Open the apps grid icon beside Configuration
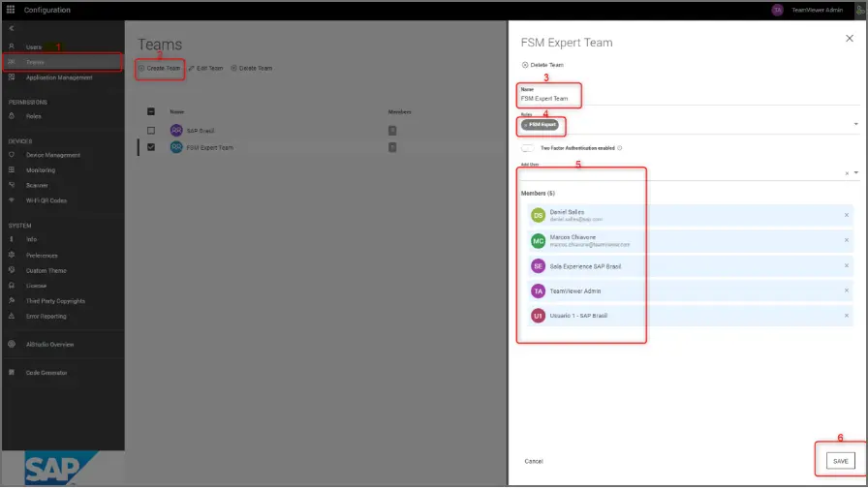Image resolution: width=868 pixels, height=489 pixels. pyautogui.click(x=11, y=10)
